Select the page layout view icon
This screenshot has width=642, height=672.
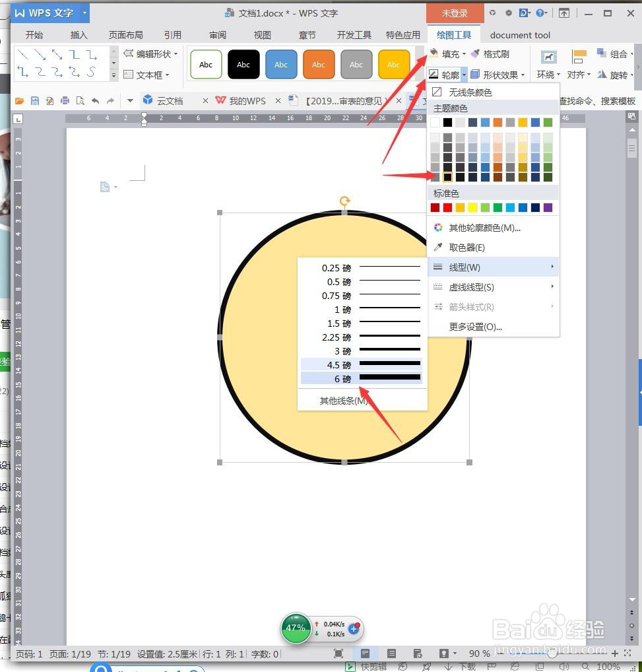pyautogui.click(x=366, y=654)
